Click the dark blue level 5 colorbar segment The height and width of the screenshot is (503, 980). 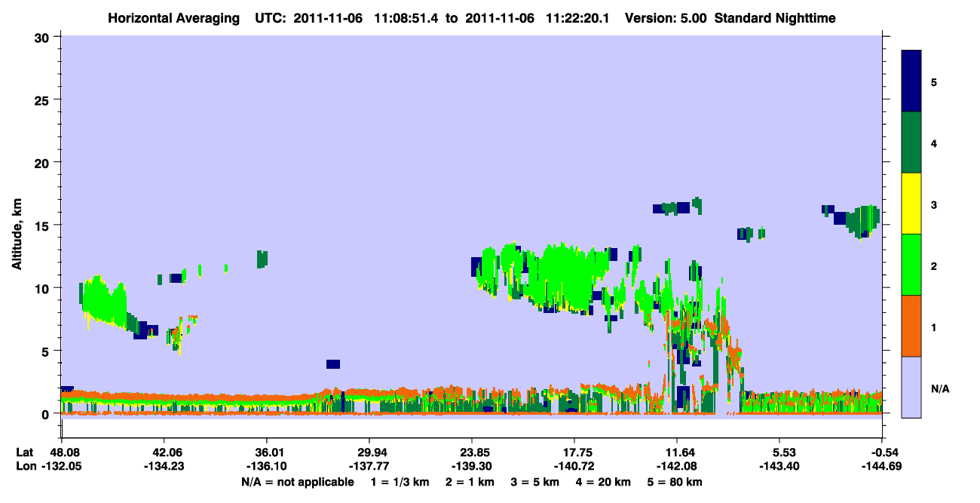coord(911,81)
